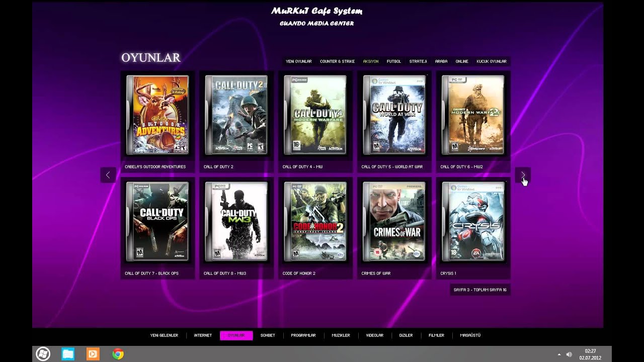
Task: Select the Code of Honor 2 cover
Action: tap(315, 221)
